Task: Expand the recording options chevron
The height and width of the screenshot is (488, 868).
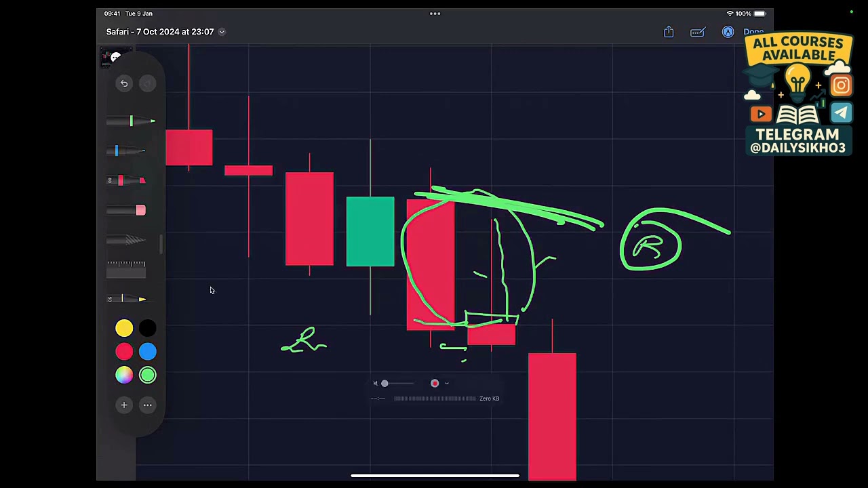Action: (x=446, y=384)
